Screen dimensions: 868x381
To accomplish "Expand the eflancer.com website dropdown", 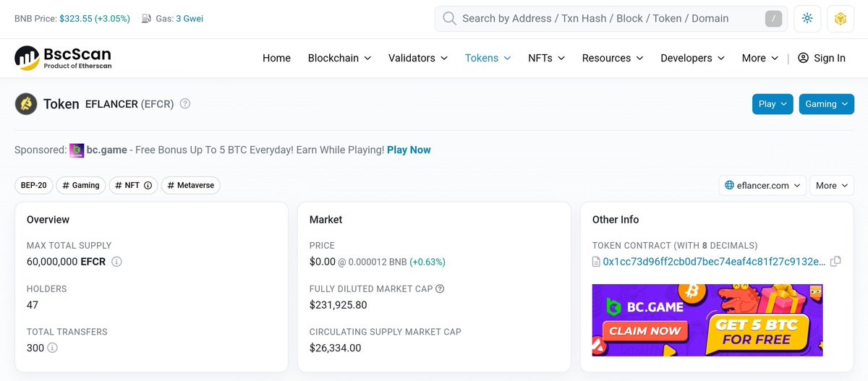I will coord(762,185).
